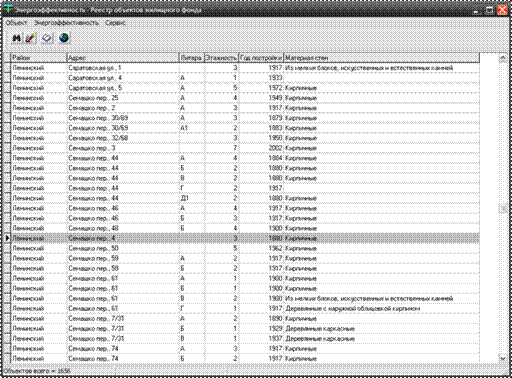Click the status bar text Объектов всего
The image size is (512, 378).
pos(37,371)
